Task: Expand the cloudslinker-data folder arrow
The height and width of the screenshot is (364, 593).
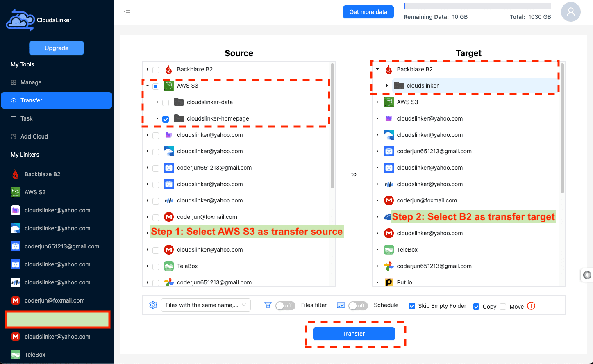Action: point(157,102)
